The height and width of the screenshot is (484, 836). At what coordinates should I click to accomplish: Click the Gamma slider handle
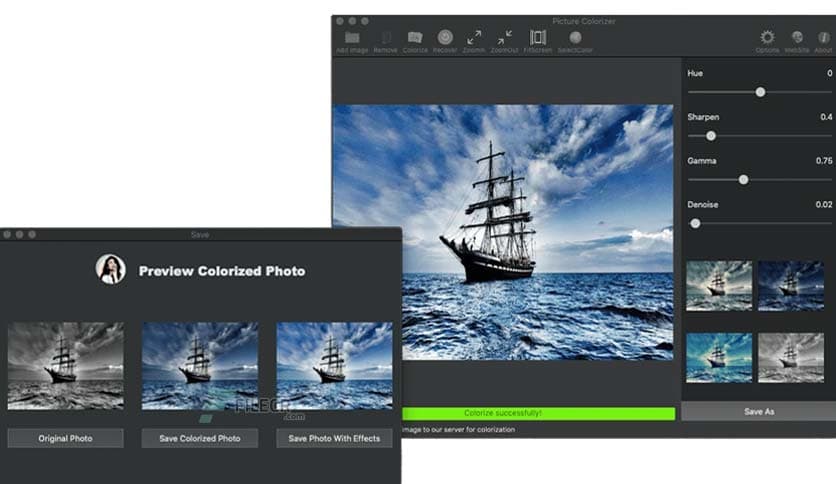click(743, 180)
